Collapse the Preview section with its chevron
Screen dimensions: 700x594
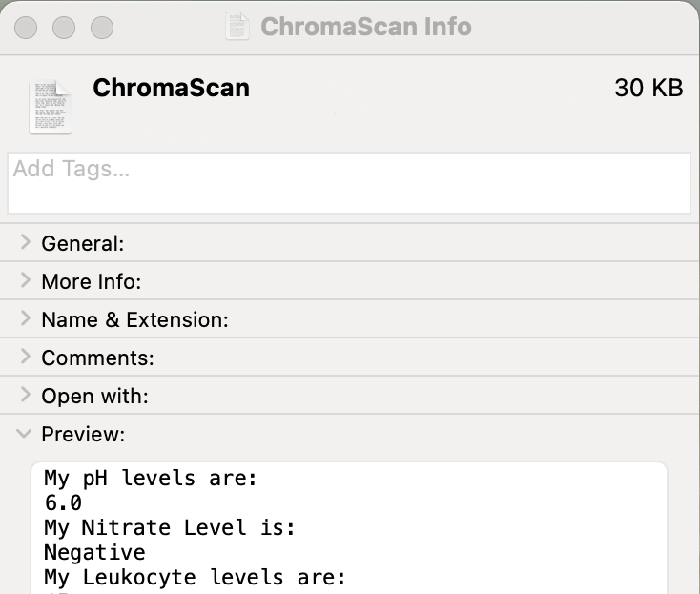tap(25, 434)
